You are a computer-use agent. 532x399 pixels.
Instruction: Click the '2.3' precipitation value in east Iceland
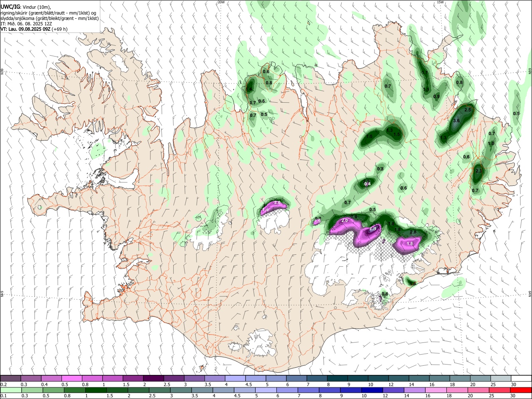tap(478, 171)
